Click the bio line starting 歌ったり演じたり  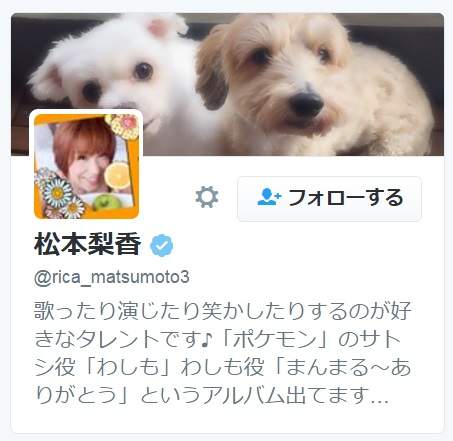click(x=223, y=311)
